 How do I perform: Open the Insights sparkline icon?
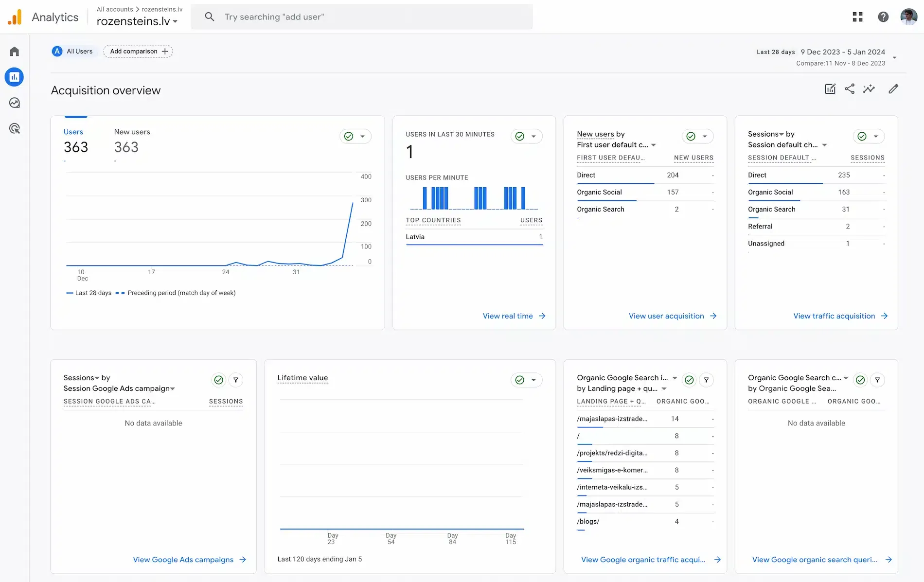[x=869, y=89]
